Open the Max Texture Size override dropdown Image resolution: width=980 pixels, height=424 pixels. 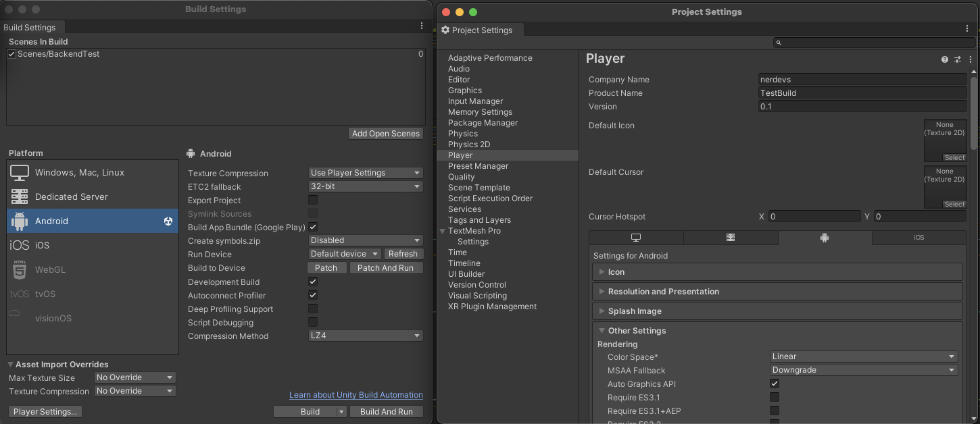pos(135,377)
